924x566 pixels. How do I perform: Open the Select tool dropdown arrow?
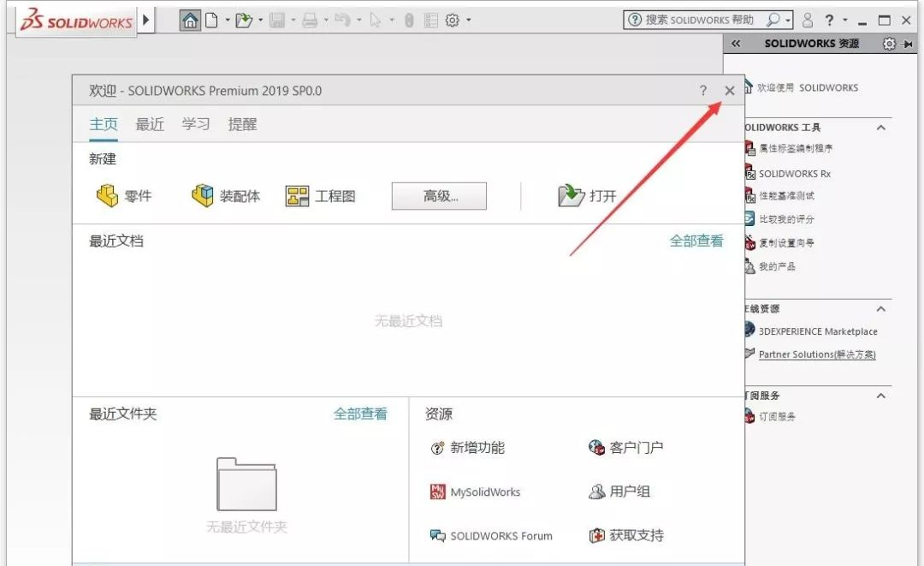coord(392,21)
